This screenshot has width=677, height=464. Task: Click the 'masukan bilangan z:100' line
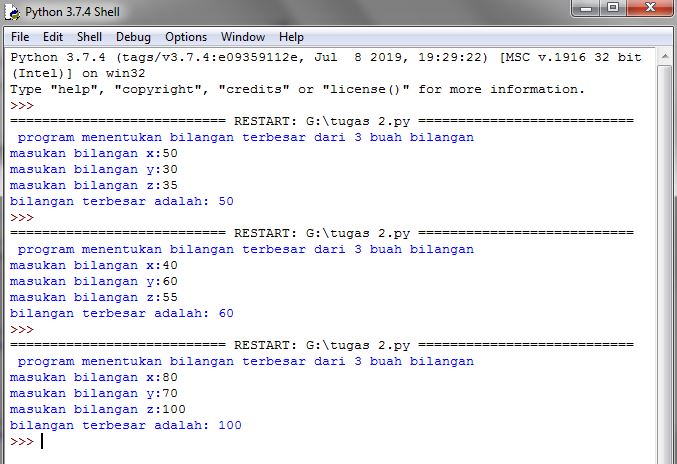coord(98,409)
